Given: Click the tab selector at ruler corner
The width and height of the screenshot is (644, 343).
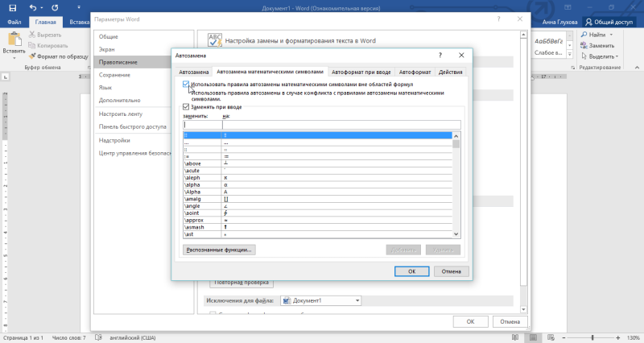Looking at the screenshot, I should point(6,76).
